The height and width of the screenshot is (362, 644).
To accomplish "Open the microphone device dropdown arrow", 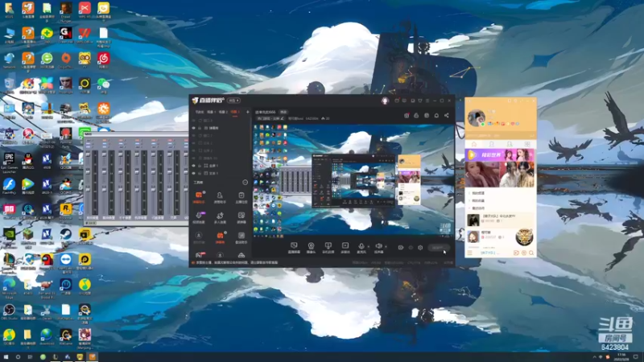I will [x=369, y=247].
